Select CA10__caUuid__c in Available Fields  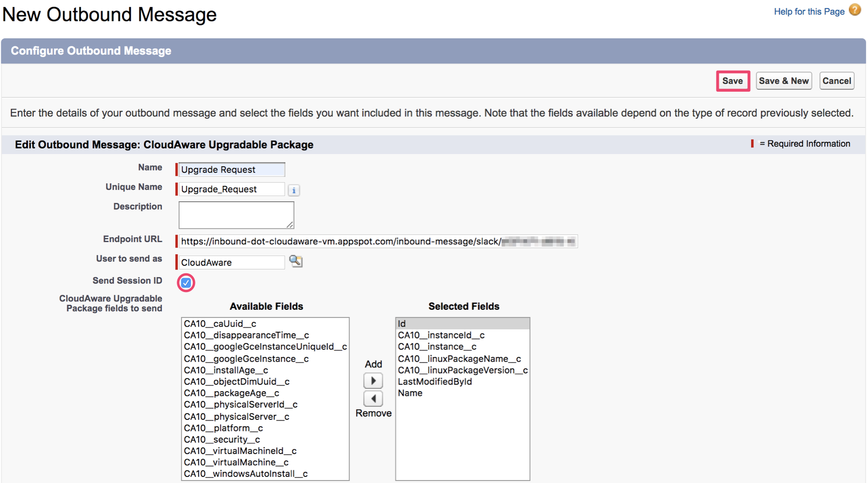tap(220, 324)
